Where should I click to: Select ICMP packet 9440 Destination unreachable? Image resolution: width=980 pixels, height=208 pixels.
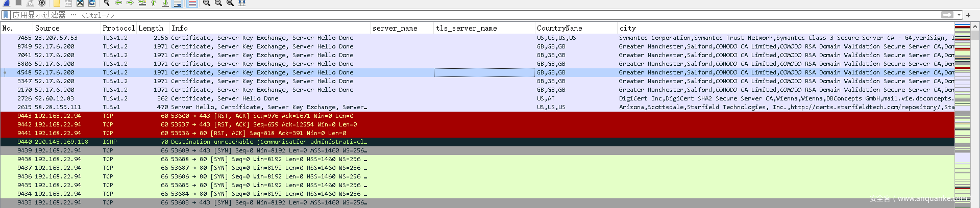[255, 142]
